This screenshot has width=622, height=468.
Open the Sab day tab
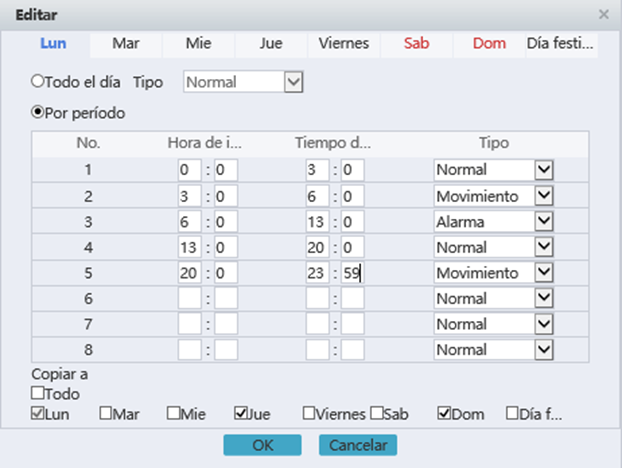pos(417,44)
